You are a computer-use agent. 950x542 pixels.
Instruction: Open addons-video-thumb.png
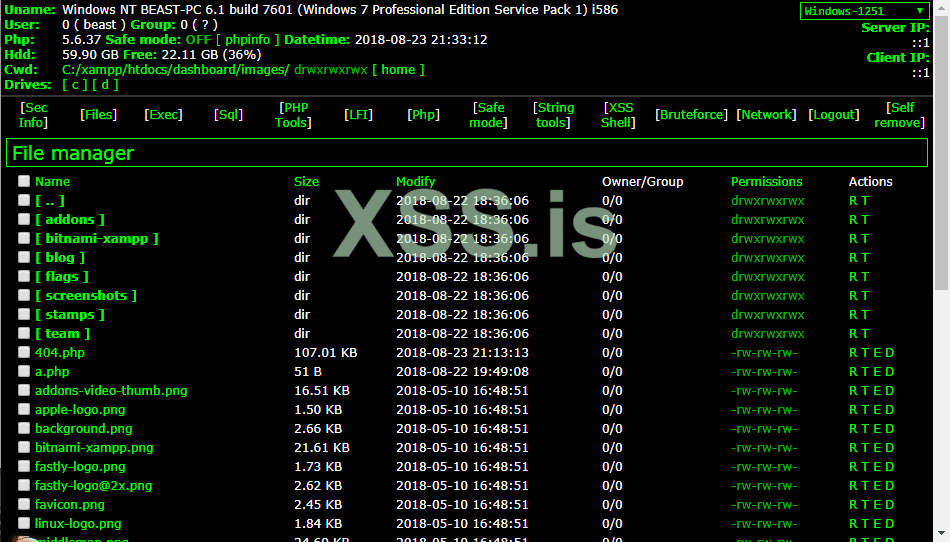point(111,391)
